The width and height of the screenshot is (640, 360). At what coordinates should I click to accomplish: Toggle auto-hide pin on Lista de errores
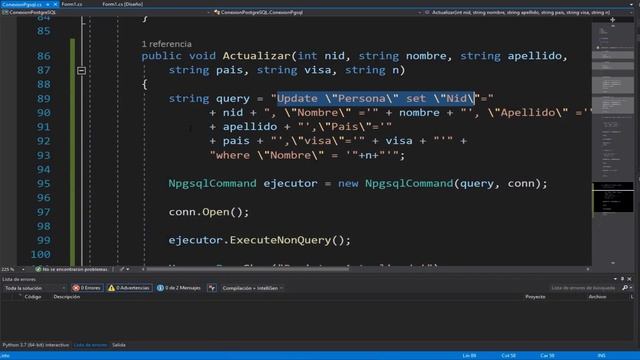[622, 279]
